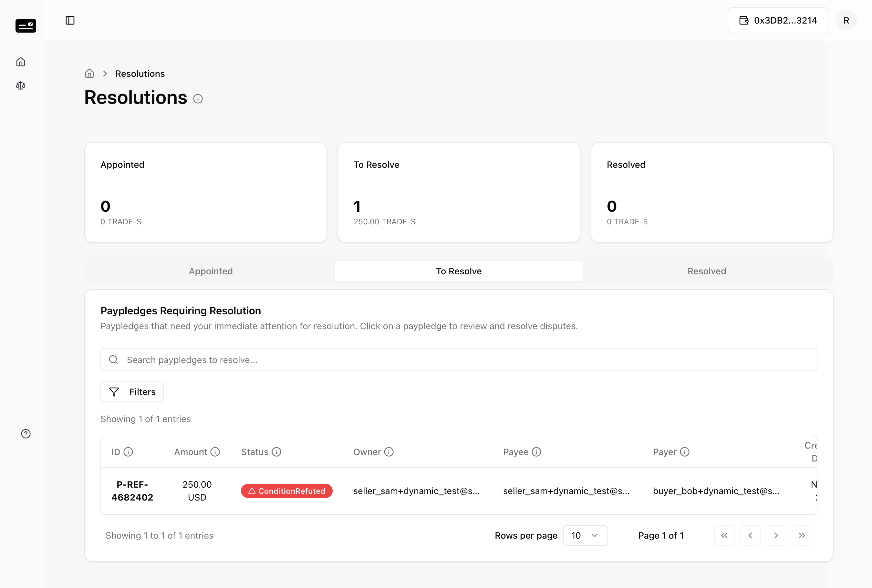Screen dimensions: 872x588
Task: Click the Owner column info icon
Action: tap(389, 452)
